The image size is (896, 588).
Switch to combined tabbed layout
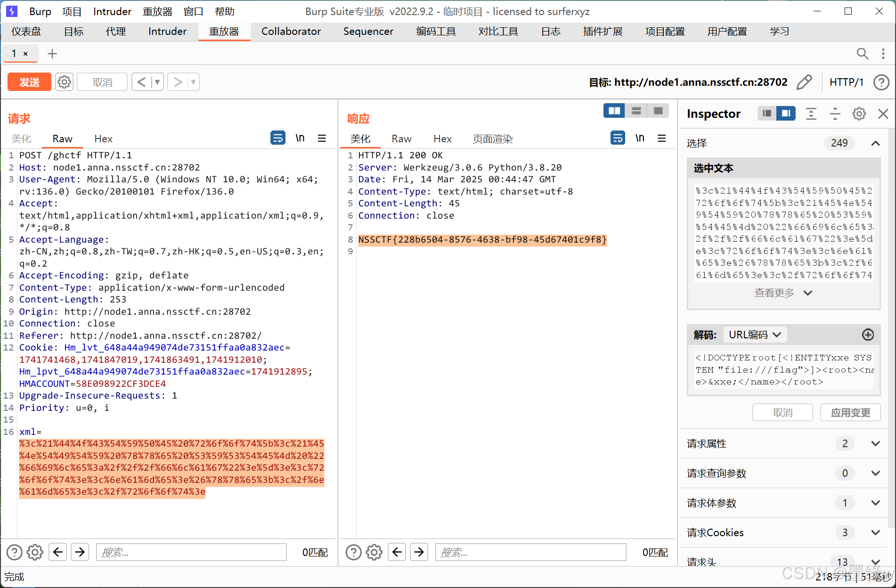658,111
